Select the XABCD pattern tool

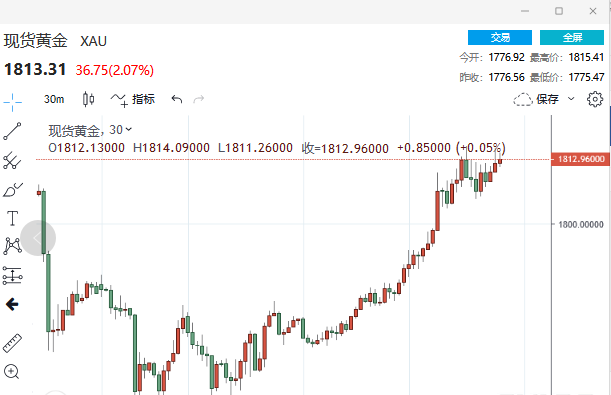pos(12,246)
